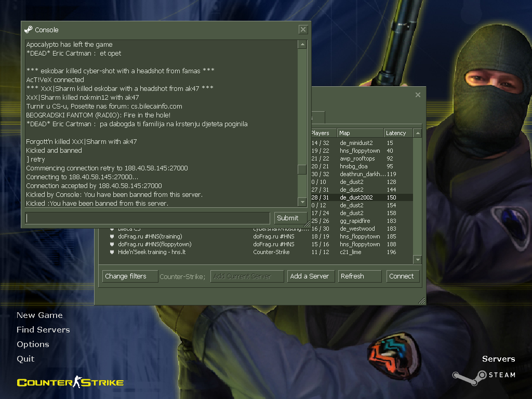The image size is (532, 399).
Task: Select the awp_rooftops server row
Action: point(362,158)
